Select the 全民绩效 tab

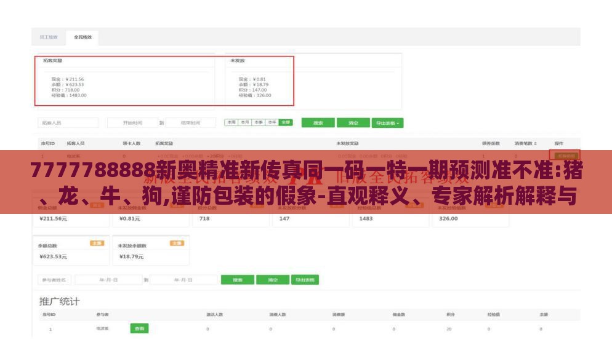(83, 37)
